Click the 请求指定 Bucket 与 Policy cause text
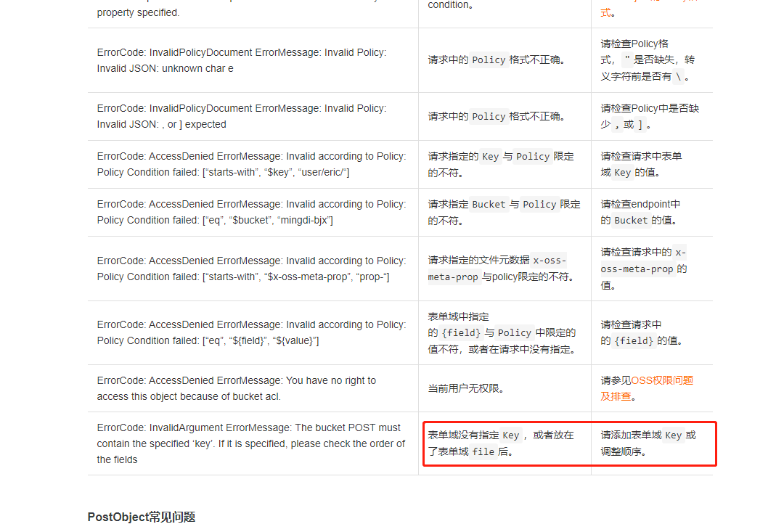The image size is (776, 532). tap(504, 213)
